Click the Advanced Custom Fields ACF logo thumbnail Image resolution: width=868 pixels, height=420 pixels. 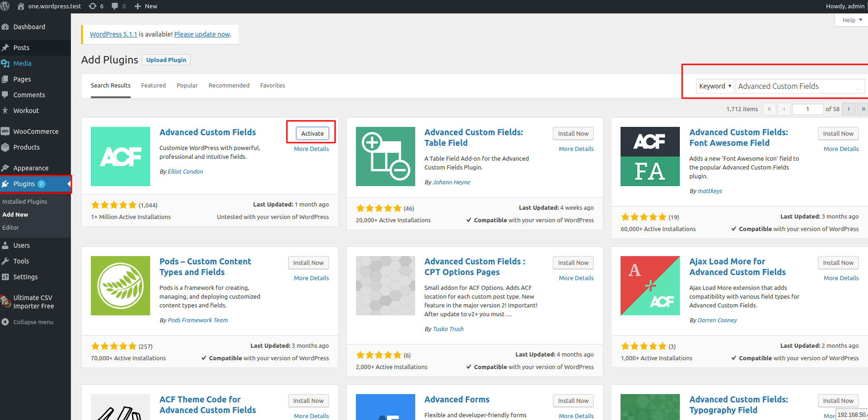(120, 157)
